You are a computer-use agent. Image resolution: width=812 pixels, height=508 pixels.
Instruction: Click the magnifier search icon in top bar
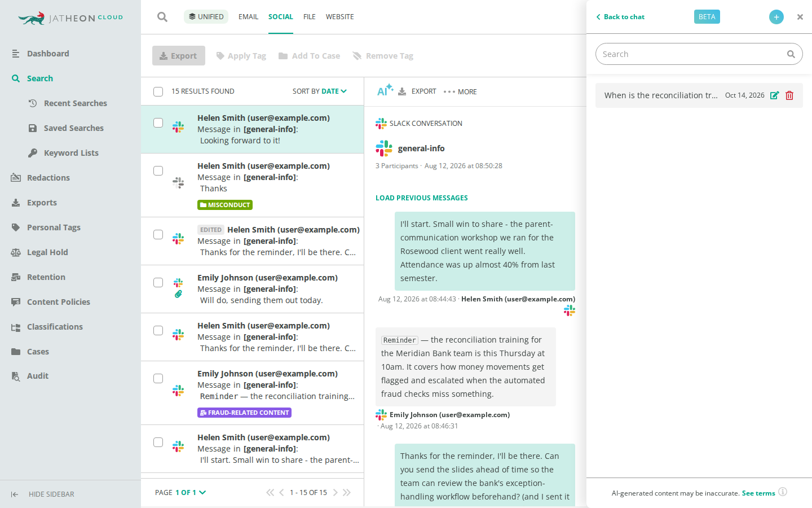[x=162, y=17]
